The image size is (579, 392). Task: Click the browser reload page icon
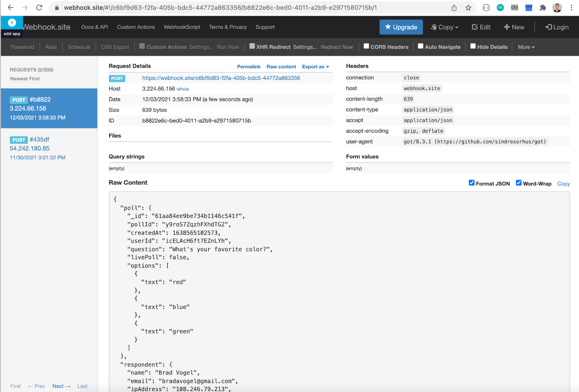[39, 8]
